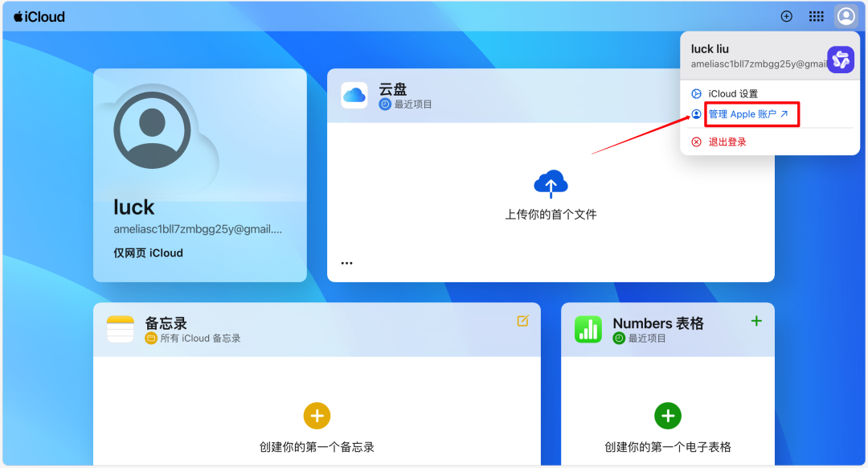Open the three-dots menu in 云盘 card
868x468 pixels.
point(346,263)
